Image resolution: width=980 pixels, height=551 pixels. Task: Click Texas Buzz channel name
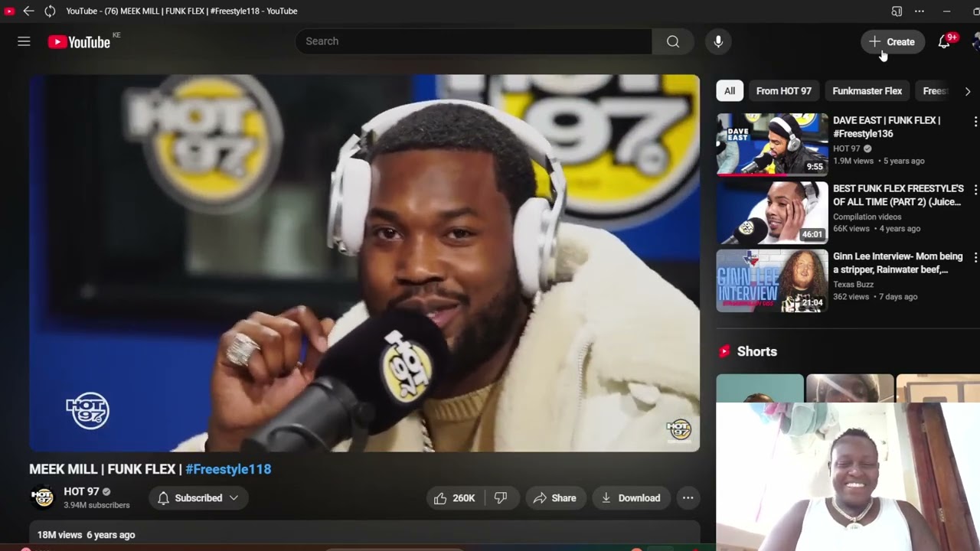click(853, 285)
